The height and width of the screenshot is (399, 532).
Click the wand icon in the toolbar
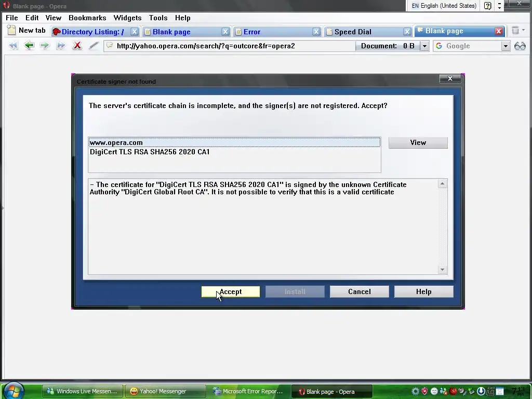click(x=94, y=46)
